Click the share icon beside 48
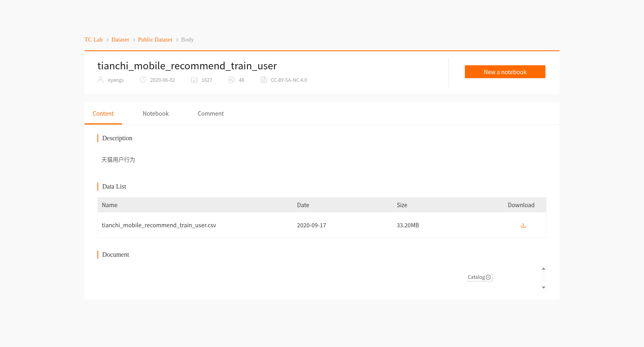 [231, 80]
